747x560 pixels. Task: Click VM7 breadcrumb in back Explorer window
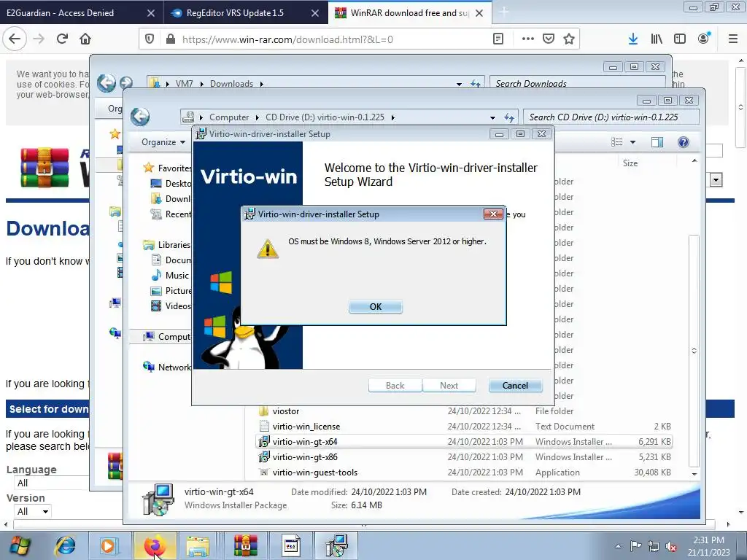(184, 84)
